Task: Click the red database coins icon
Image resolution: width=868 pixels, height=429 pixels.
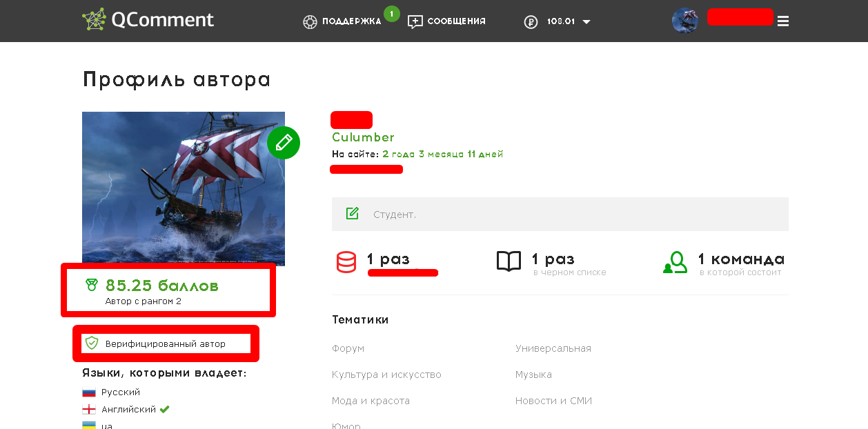Action: pyautogui.click(x=346, y=262)
